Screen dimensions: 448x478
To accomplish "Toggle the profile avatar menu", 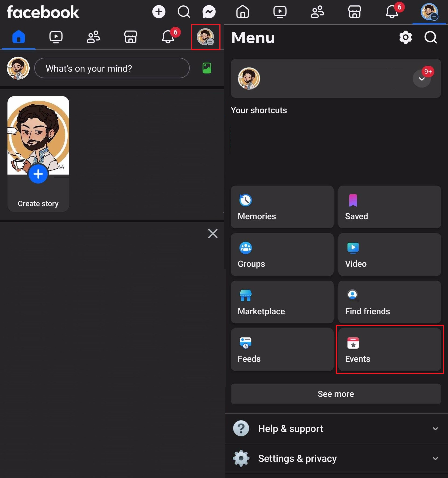I will tap(206, 37).
